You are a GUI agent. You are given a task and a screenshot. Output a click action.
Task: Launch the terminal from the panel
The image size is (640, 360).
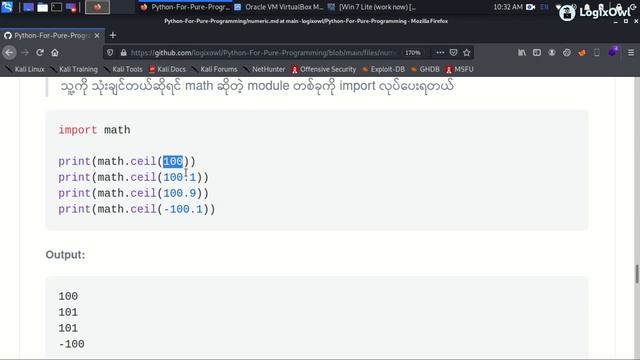(56, 7)
